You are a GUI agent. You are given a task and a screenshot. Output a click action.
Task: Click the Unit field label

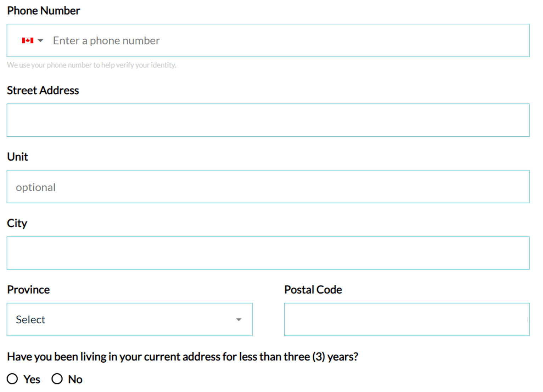tap(17, 157)
